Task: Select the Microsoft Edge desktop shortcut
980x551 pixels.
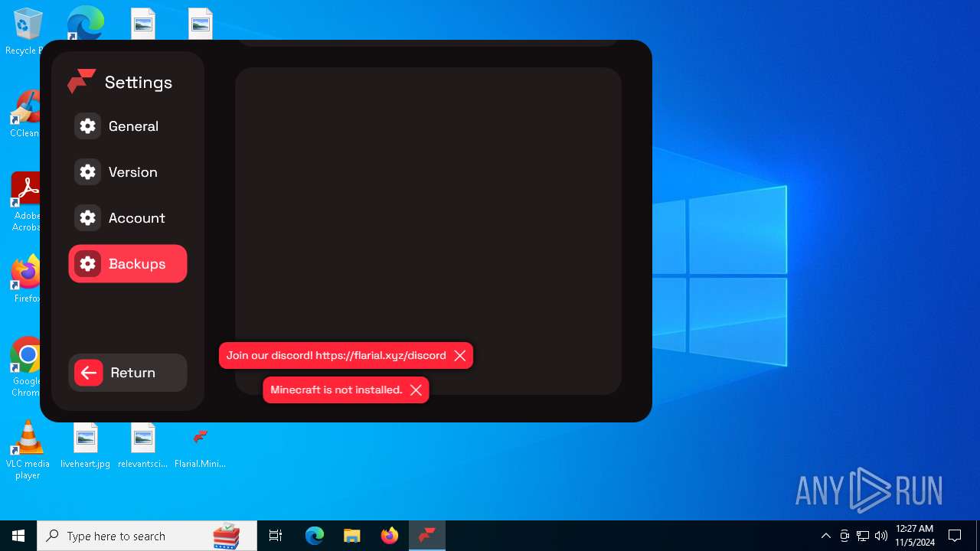Action: [x=85, y=23]
